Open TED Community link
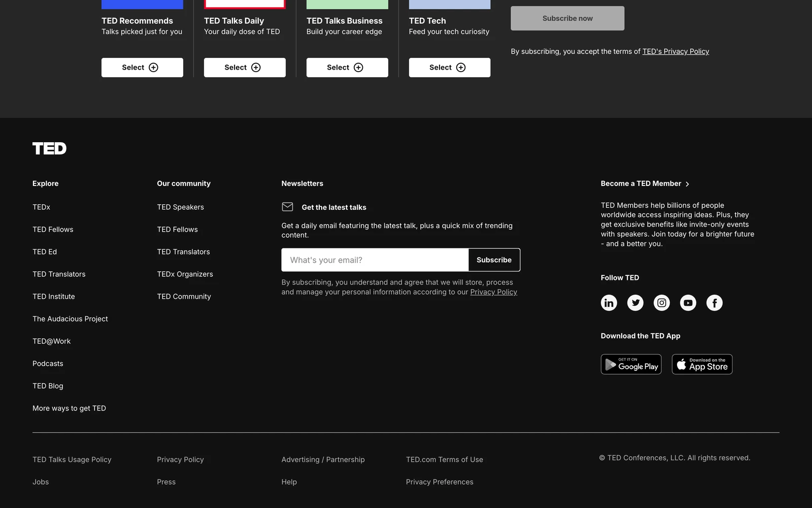The width and height of the screenshot is (812, 508). [x=184, y=297]
